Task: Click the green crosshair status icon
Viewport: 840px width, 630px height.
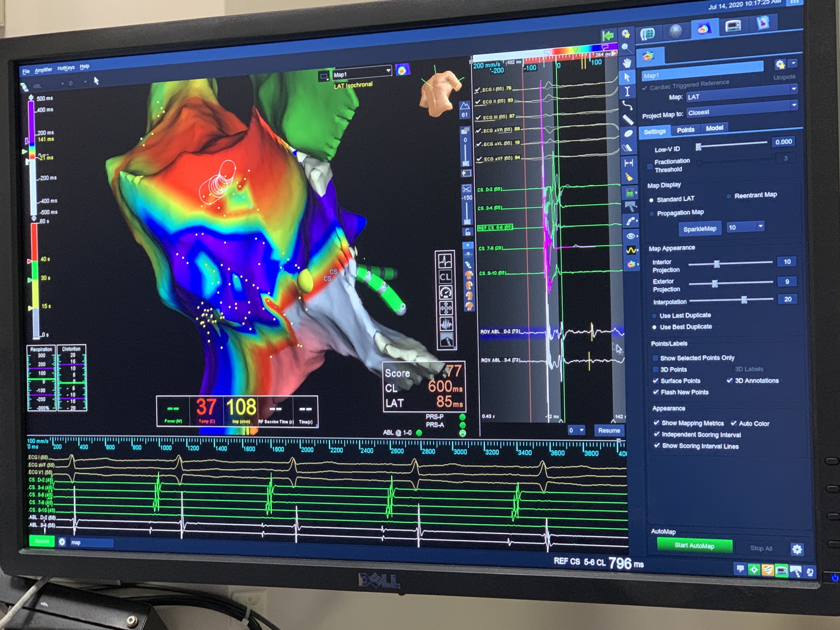Action: pos(754,570)
